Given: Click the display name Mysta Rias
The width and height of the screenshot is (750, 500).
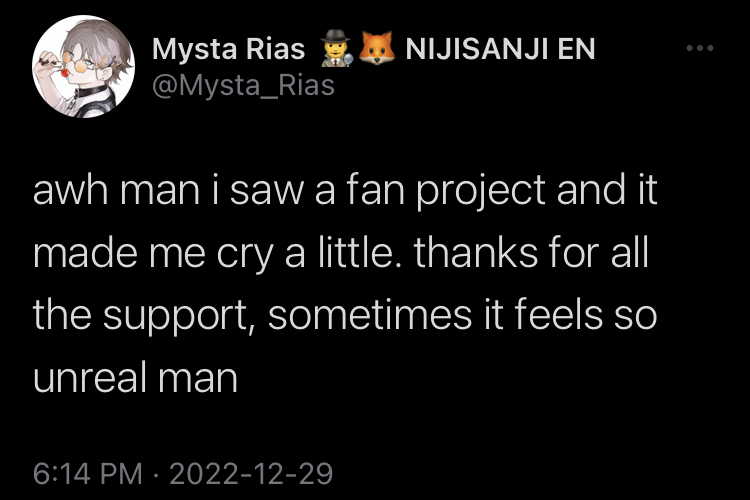Looking at the screenshot, I should click(228, 49).
